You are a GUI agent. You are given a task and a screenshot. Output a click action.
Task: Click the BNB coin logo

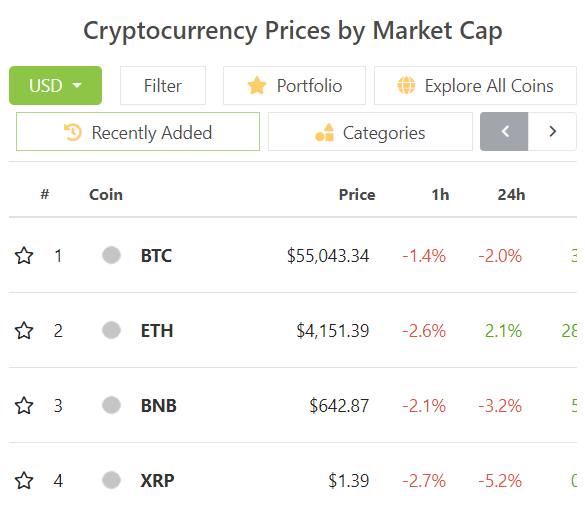click(x=111, y=405)
